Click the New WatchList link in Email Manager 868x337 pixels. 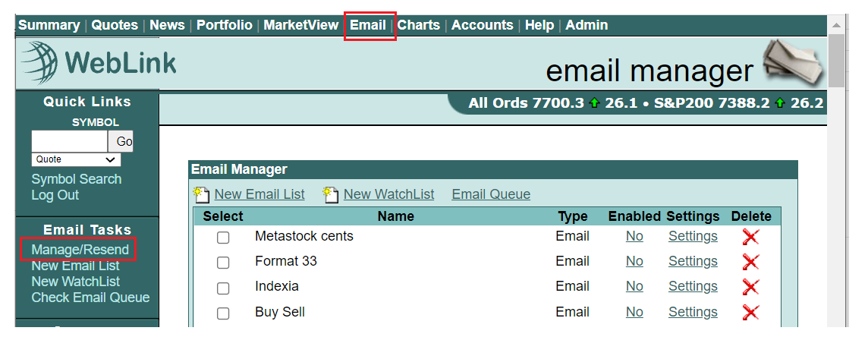pyautogui.click(x=389, y=195)
